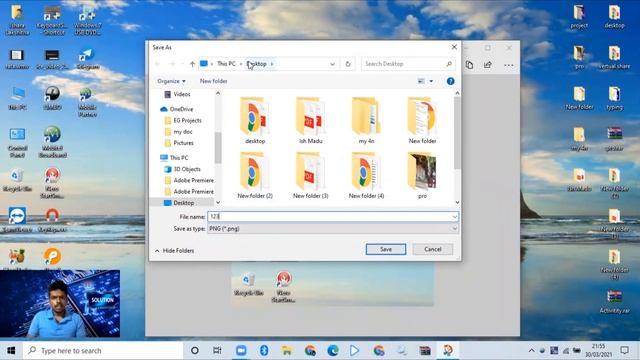
Task: Select 'New folder (3)' in Save As
Action: click(x=310, y=176)
